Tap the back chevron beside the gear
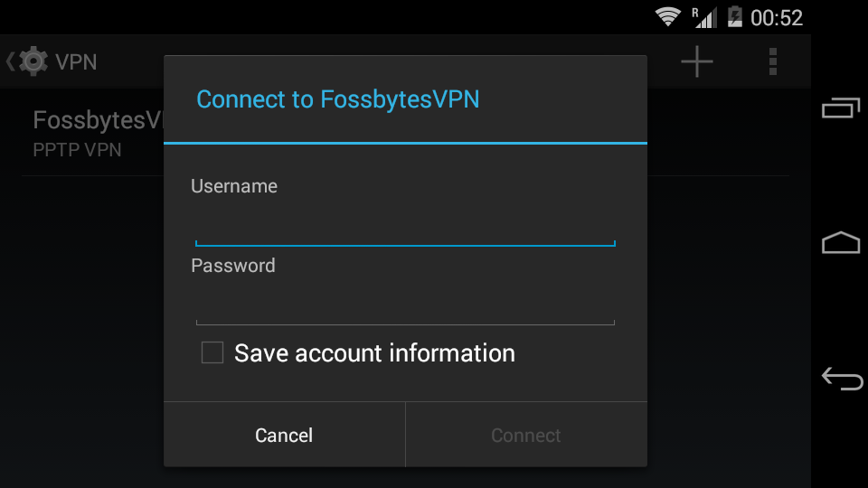The width and height of the screenshot is (868, 488). [x=10, y=61]
